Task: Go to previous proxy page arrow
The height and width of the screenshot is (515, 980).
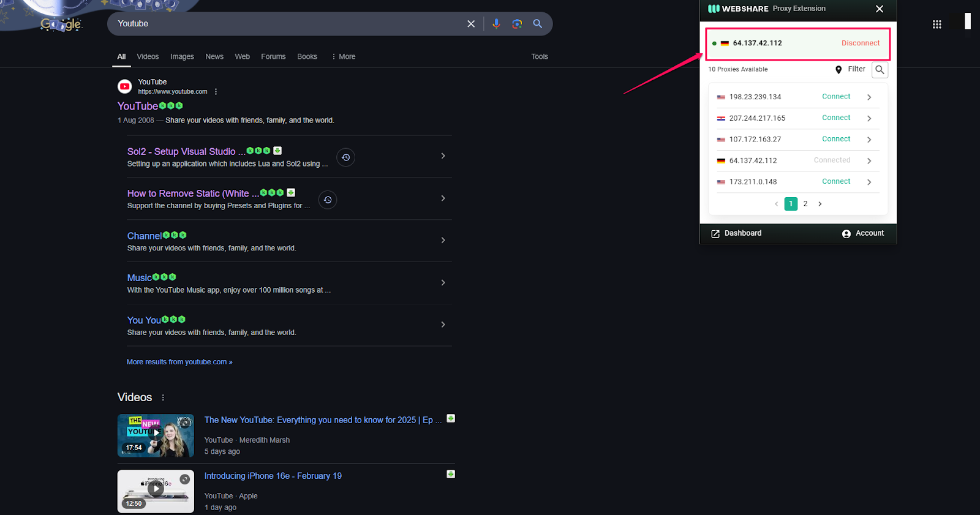Action: click(x=776, y=204)
